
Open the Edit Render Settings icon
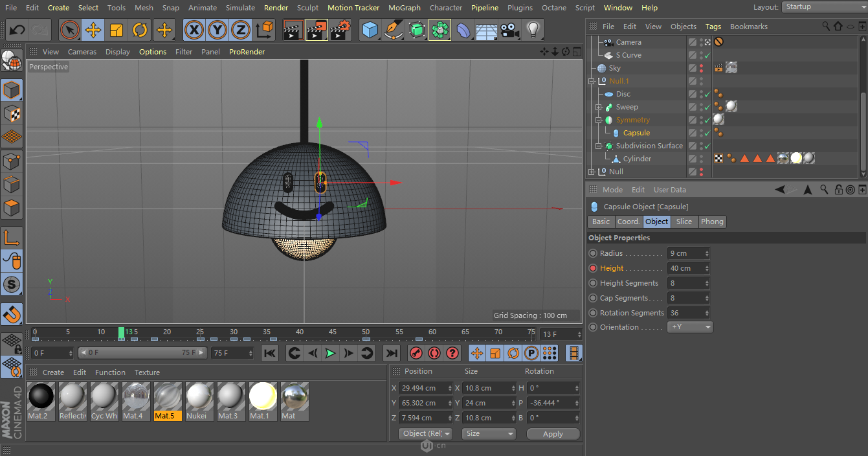(340, 30)
